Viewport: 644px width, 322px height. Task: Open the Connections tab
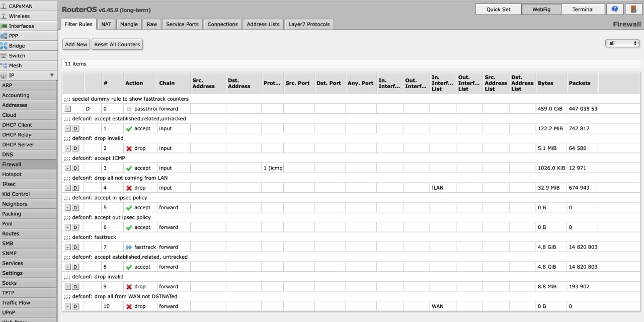222,24
